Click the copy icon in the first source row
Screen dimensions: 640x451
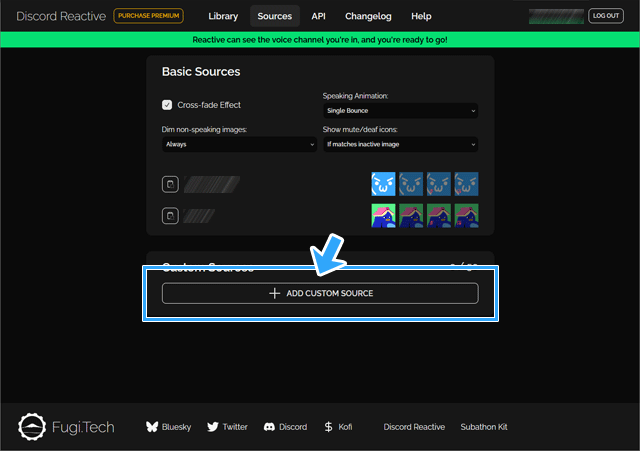pyautogui.click(x=170, y=184)
